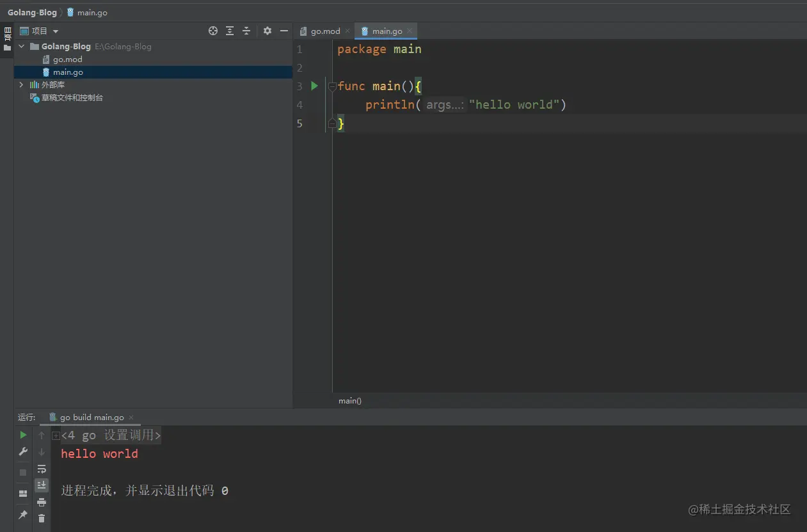Click Golang-Blog in navigation breadcrumb
Image resolution: width=807 pixels, height=532 pixels.
coord(32,13)
